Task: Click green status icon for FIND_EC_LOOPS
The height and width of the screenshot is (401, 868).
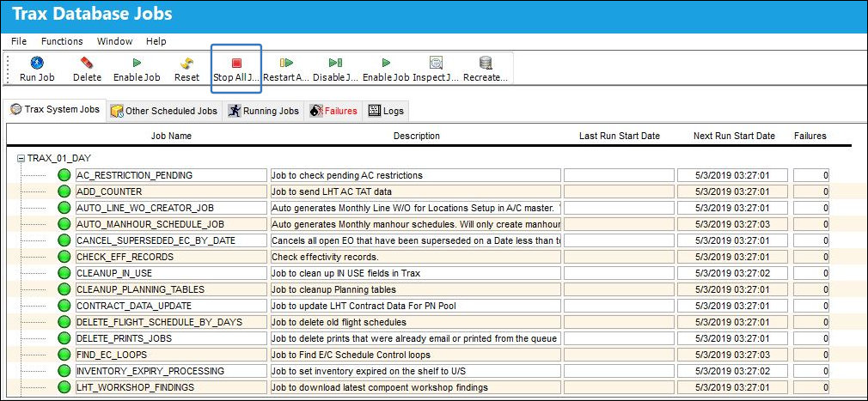Action: 64,355
